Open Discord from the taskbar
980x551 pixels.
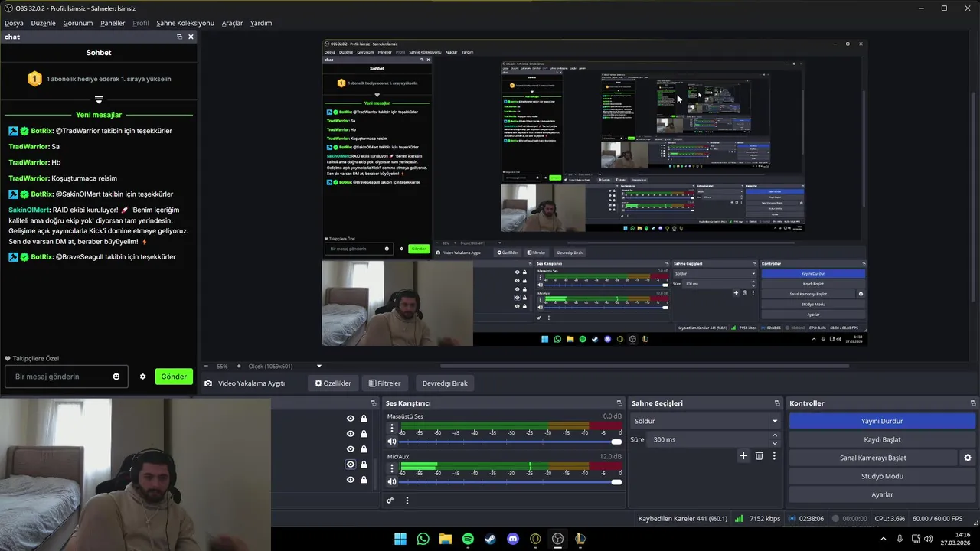point(513,539)
